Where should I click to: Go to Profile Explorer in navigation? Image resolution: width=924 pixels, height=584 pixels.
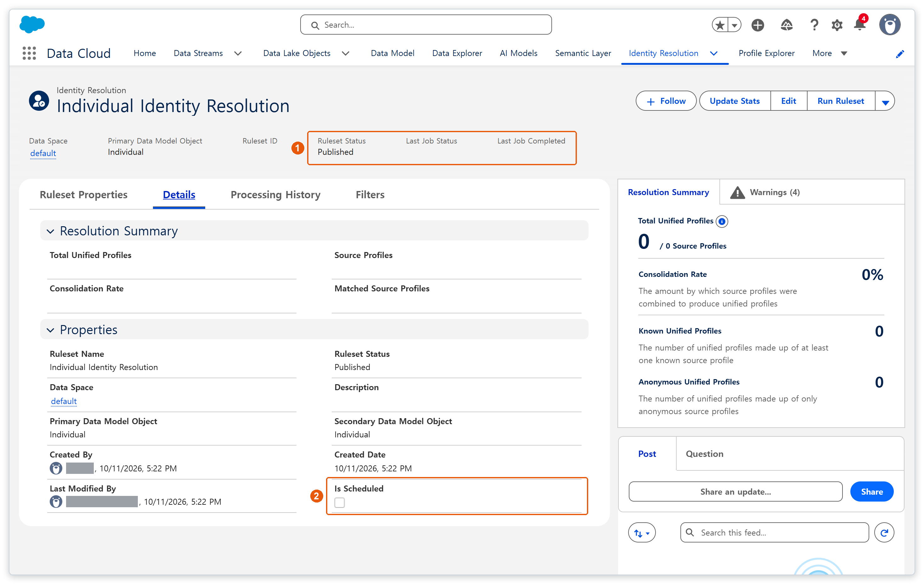[766, 53]
